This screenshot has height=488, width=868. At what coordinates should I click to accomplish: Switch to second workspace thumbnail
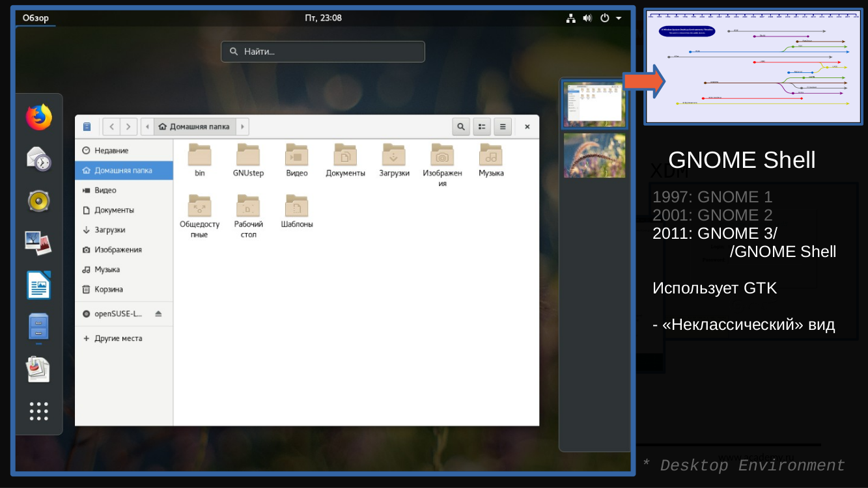595,156
